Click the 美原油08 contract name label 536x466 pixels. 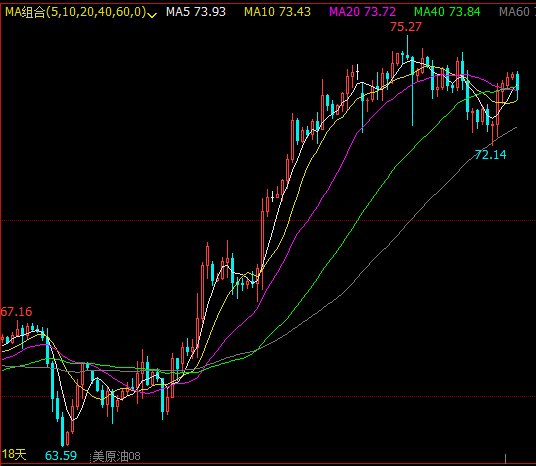point(117,456)
